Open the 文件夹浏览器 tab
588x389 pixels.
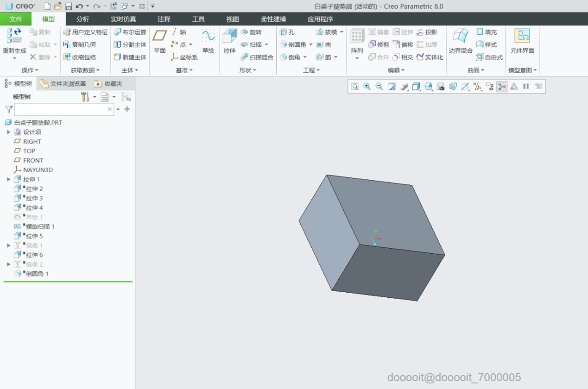63,84
